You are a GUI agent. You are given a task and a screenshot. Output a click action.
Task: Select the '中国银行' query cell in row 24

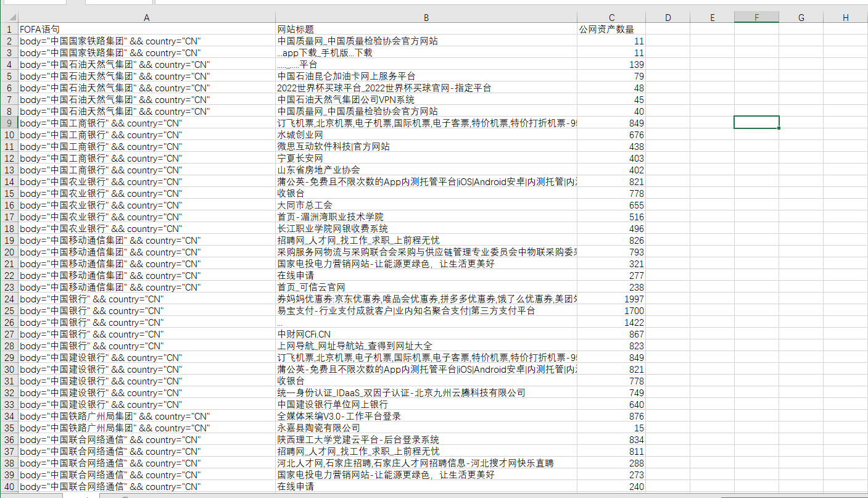tap(147, 299)
